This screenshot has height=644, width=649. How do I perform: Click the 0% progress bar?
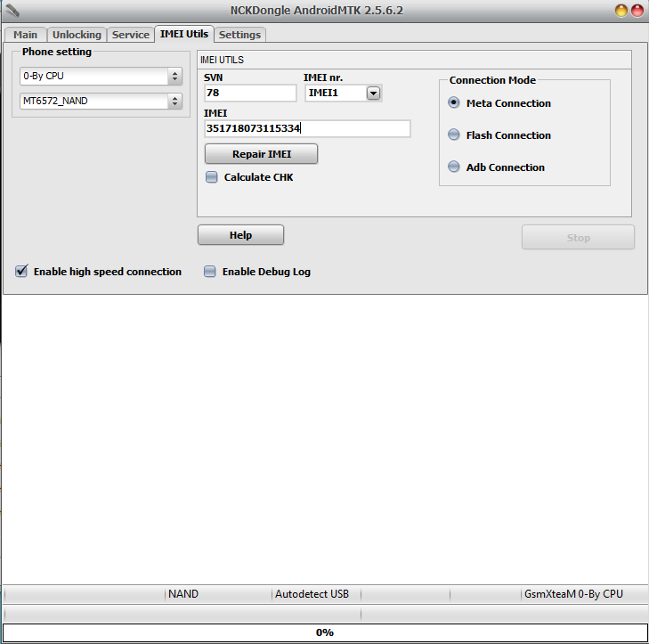pos(324,632)
